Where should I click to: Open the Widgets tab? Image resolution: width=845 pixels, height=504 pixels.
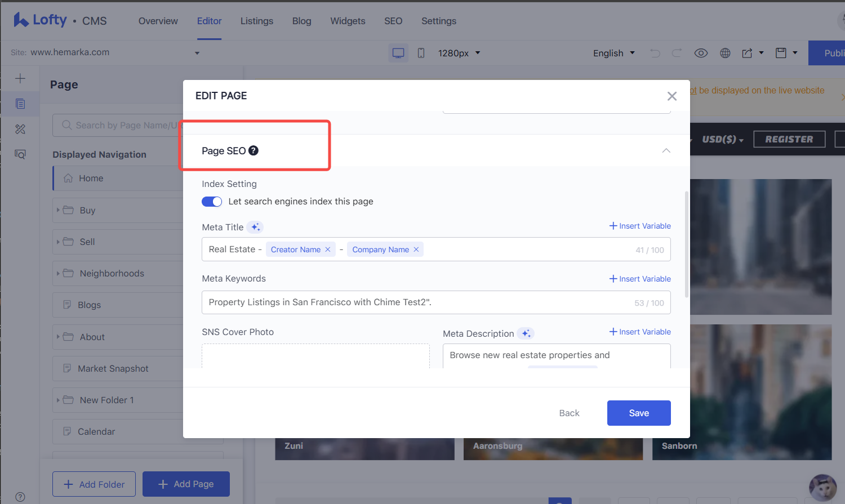pyautogui.click(x=348, y=21)
